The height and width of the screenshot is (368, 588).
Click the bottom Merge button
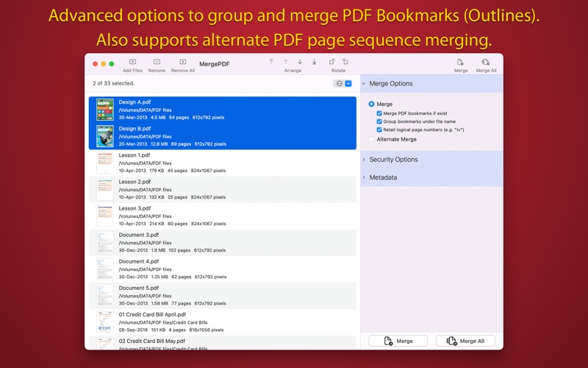pos(398,341)
